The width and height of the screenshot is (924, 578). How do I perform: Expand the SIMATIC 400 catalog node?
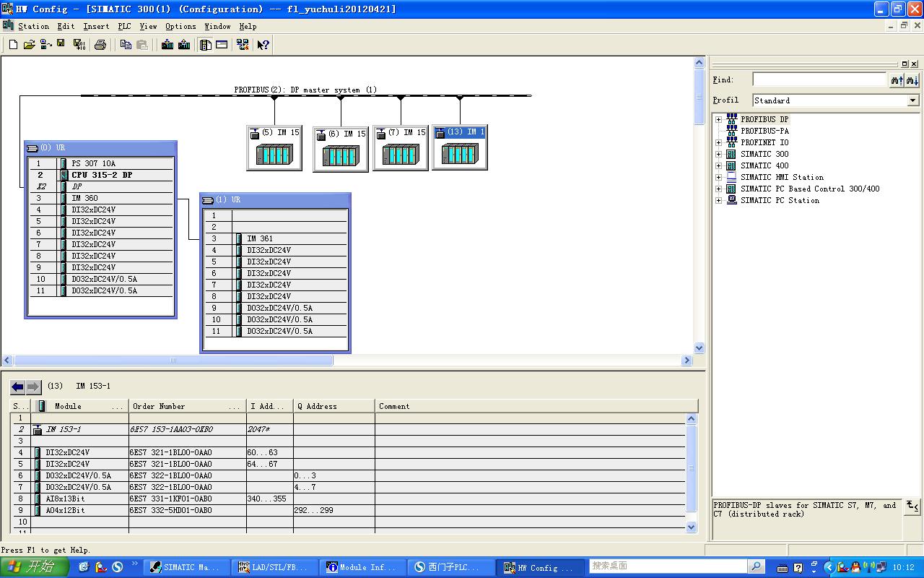coord(718,165)
